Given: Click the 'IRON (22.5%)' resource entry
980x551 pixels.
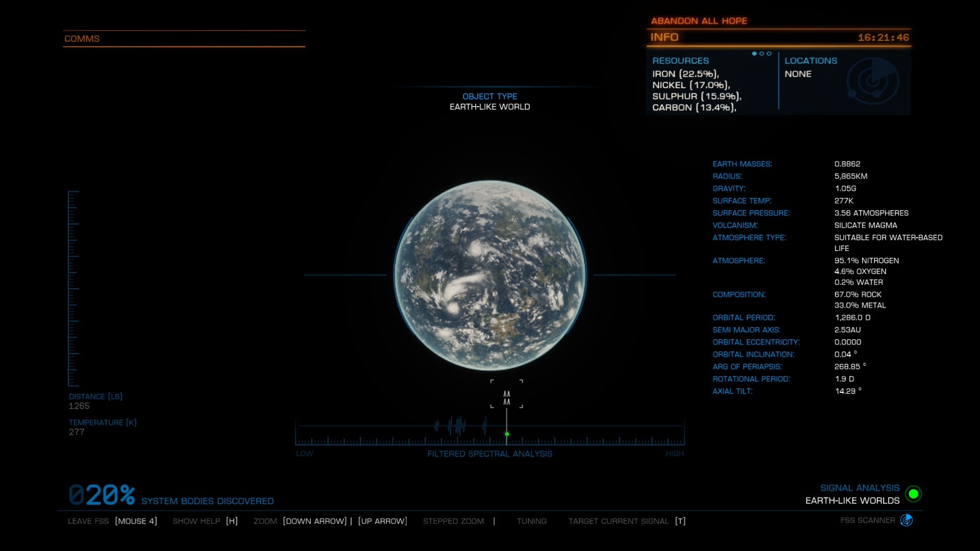Looking at the screenshot, I should pos(685,74).
